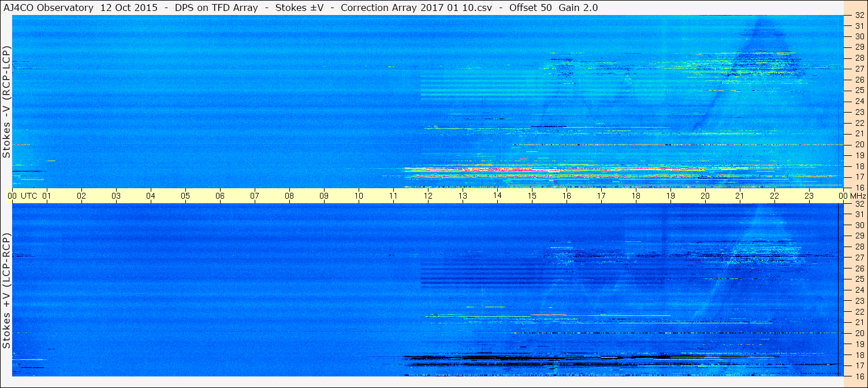Click the 19 frequency label in lower panel
The height and width of the screenshot is (388, 868).
coord(859,344)
